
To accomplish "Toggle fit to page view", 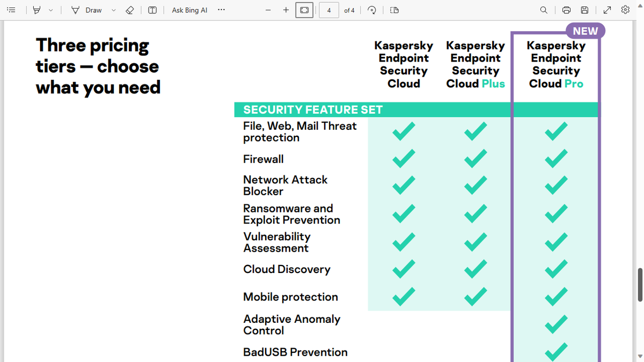I will pos(304,10).
